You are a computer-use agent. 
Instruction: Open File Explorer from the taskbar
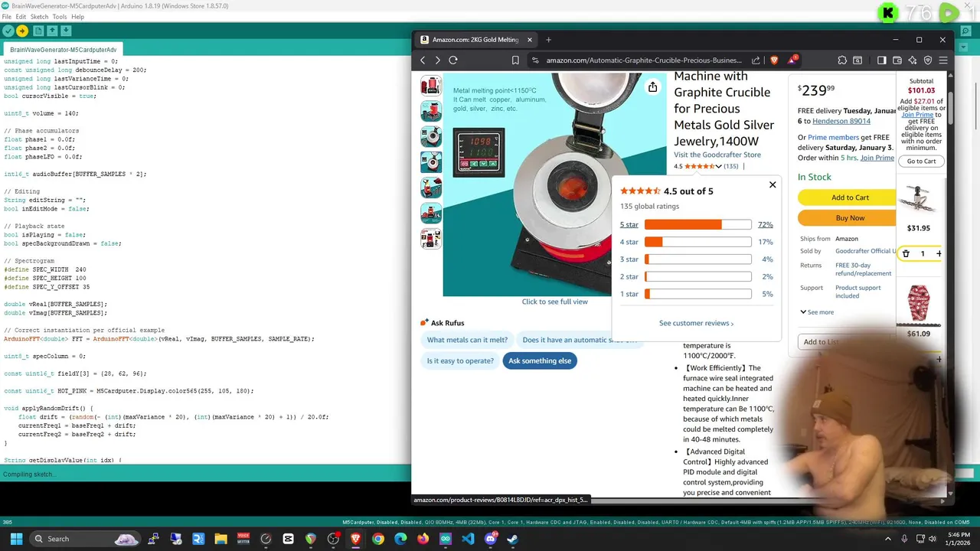click(x=220, y=539)
